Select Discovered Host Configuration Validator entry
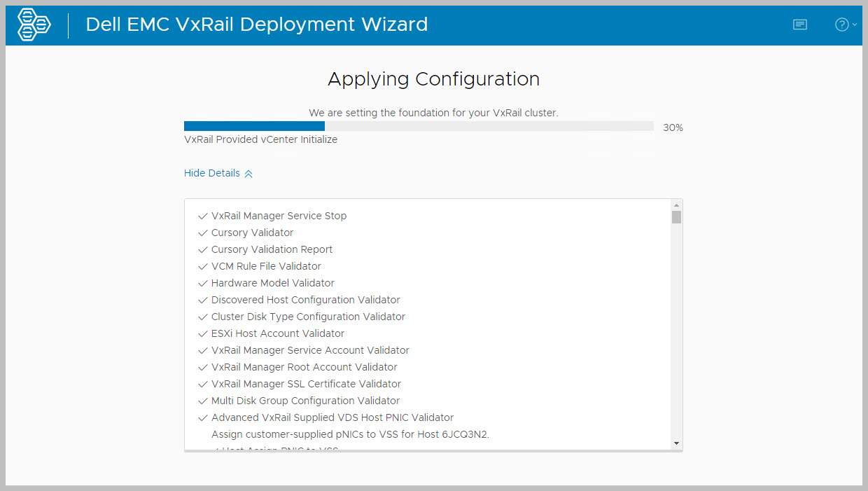The height and width of the screenshot is (491, 868). pyautogui.click(x=305, y=300)
